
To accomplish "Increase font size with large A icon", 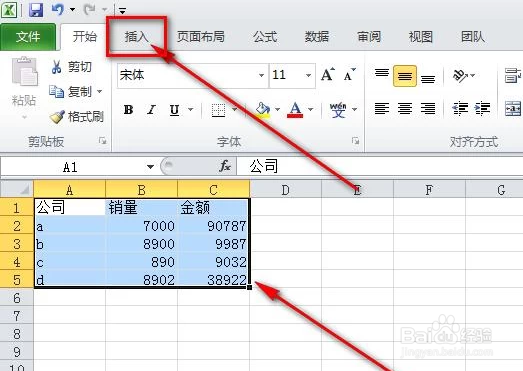I will tap(328, 75).
